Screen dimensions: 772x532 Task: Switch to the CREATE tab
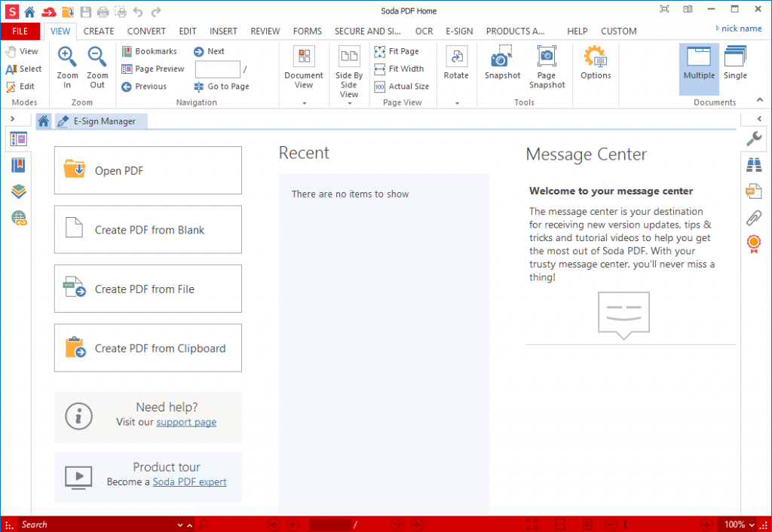click(x=99, y=31)
